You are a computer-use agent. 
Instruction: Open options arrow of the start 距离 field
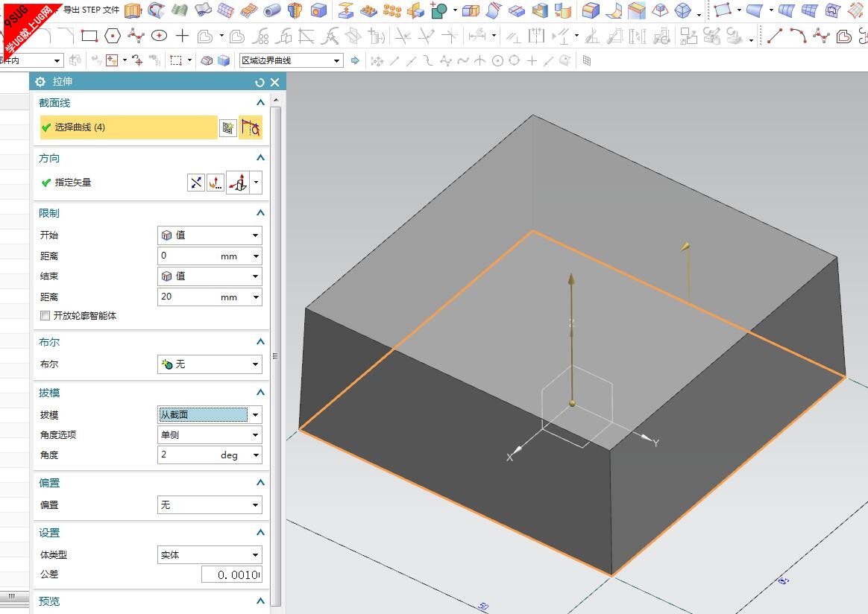click(x=256, y=256)
